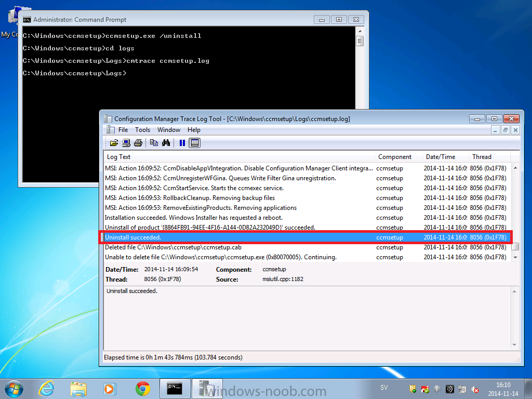
Task: Open a log file via the toolbar folder icon
Action: pyautogui.click(x=114, y=143)
